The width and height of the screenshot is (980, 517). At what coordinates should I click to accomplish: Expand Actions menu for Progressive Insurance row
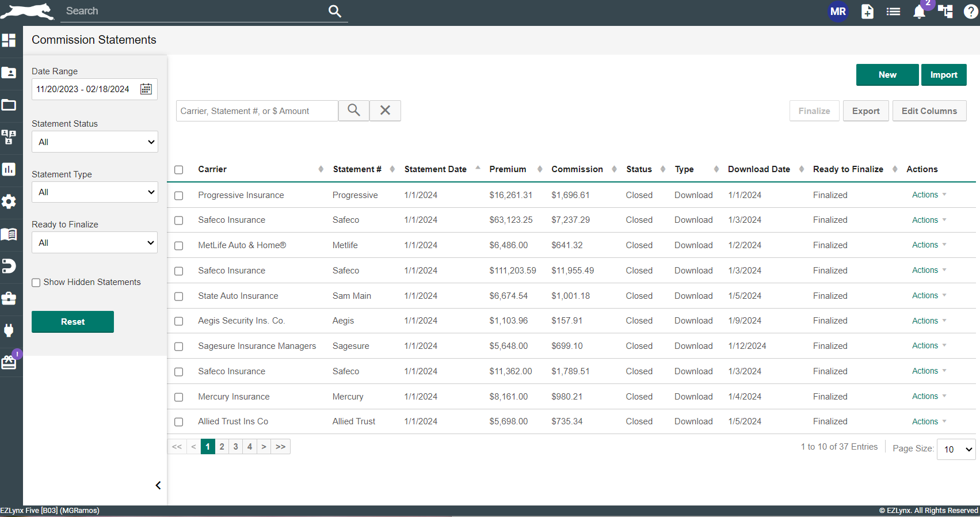click(929, 195)
